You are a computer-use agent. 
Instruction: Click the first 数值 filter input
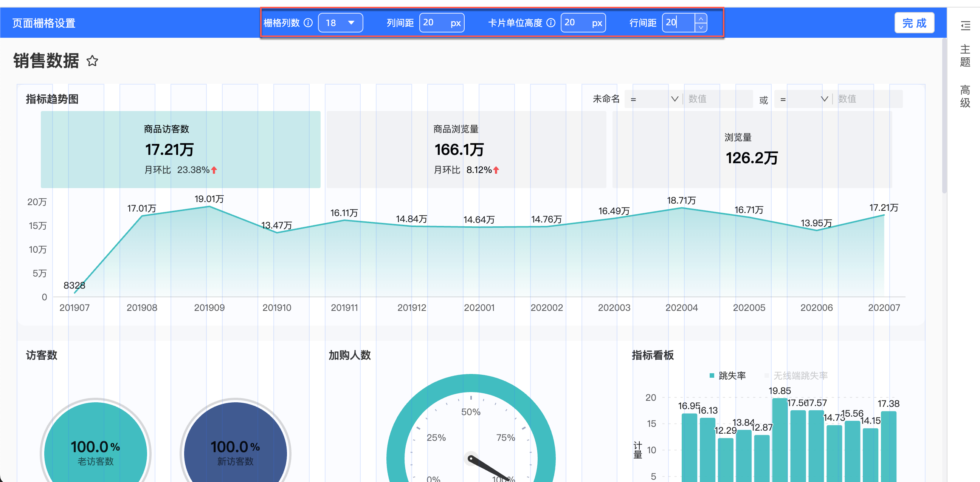(718, 99)
